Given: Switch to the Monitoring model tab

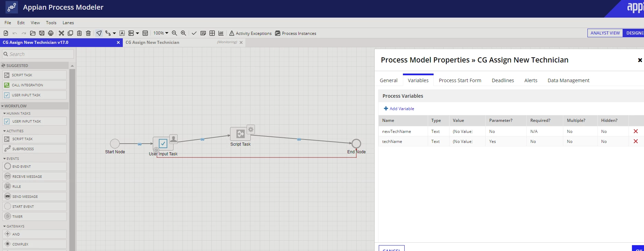Looking at the screenshot, I should click(x=184, y=42).
